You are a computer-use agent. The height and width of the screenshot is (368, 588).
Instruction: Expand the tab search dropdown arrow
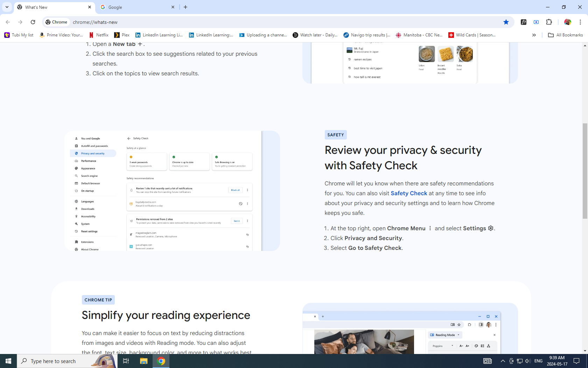(7, 7)
